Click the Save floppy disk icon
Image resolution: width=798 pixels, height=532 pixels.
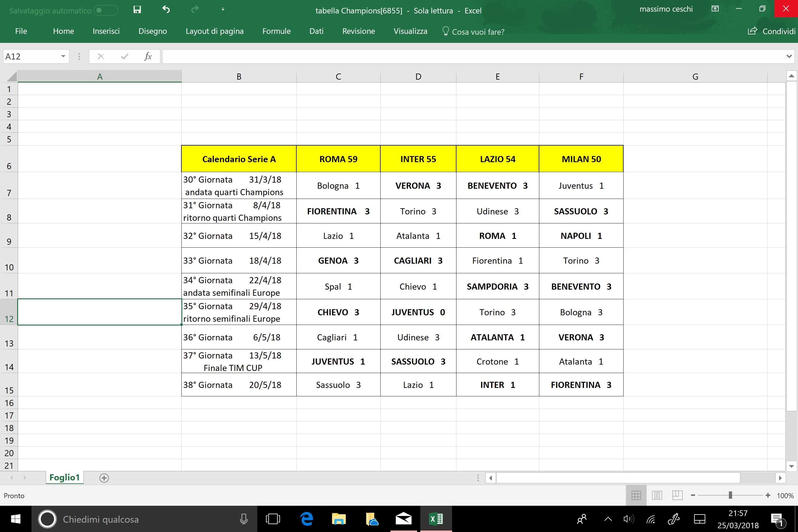(x=137, y=10)
